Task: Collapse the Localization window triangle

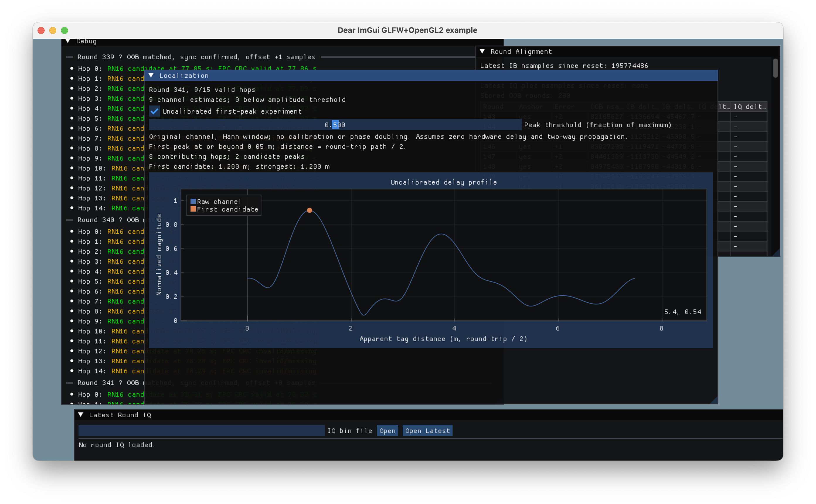Action: tap(151, 76)
